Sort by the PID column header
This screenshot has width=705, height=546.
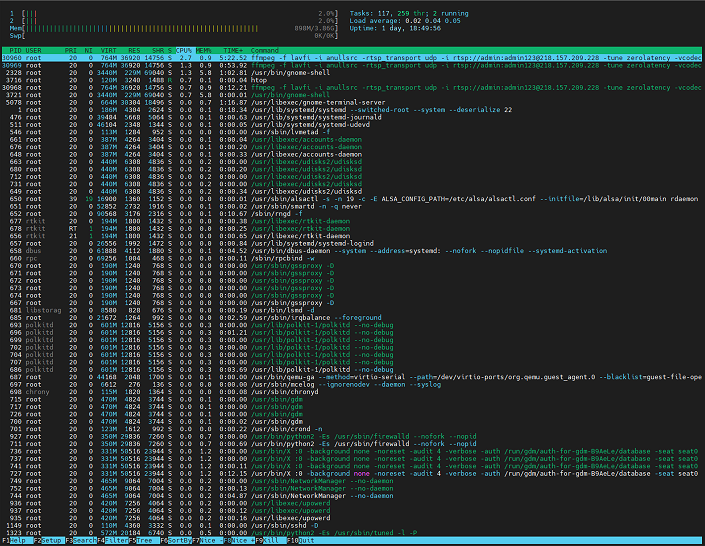[15, 50]
